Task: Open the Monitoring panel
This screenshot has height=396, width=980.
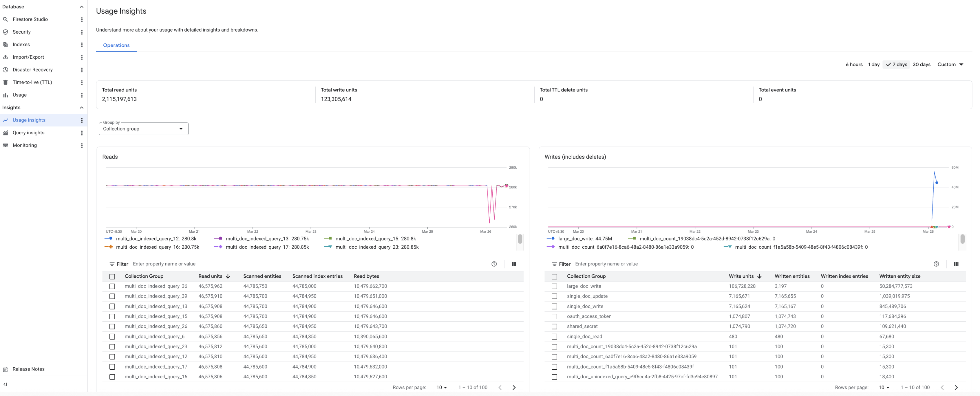Action: tap(24, 145)
